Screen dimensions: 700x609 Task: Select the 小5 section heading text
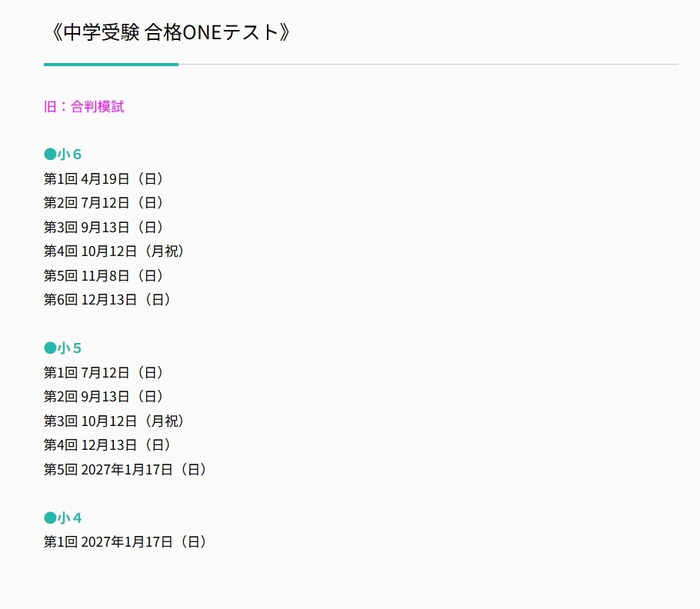tap(70, 348)
